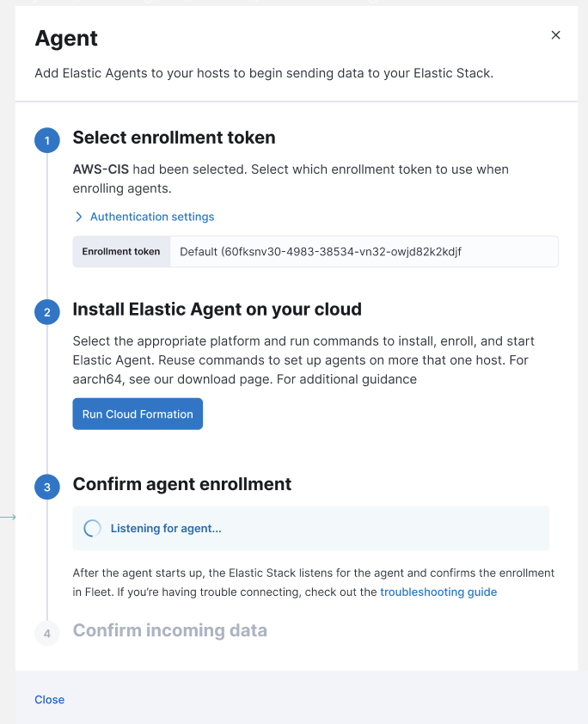Click the step 3 numbered circle icon
This screenshot has height=724, width=588.
[x=47, y=487]
